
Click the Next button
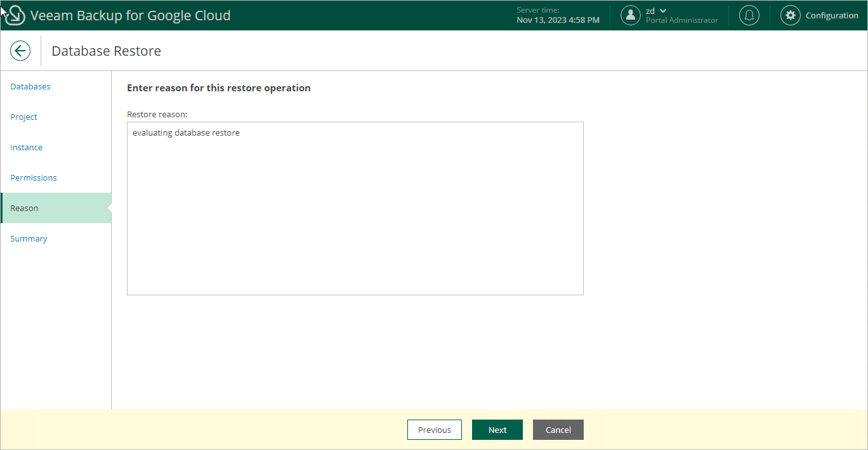click(x=497, y=430)
